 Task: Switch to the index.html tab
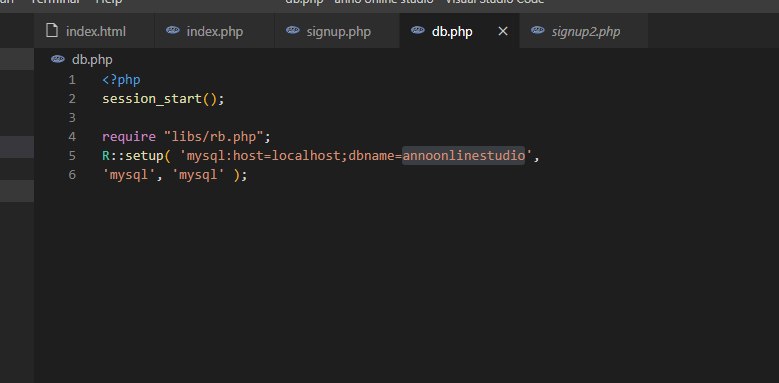click(94, 31)
